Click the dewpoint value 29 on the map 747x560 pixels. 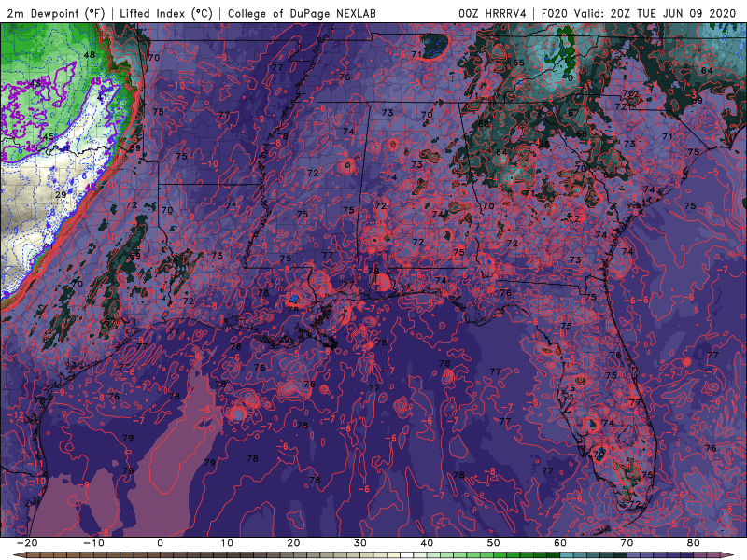tap(61, 195)
